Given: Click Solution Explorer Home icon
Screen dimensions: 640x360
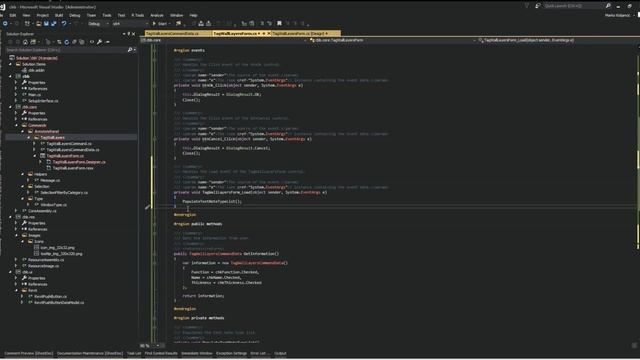Looking at the screenshot, I should [25, 42].
